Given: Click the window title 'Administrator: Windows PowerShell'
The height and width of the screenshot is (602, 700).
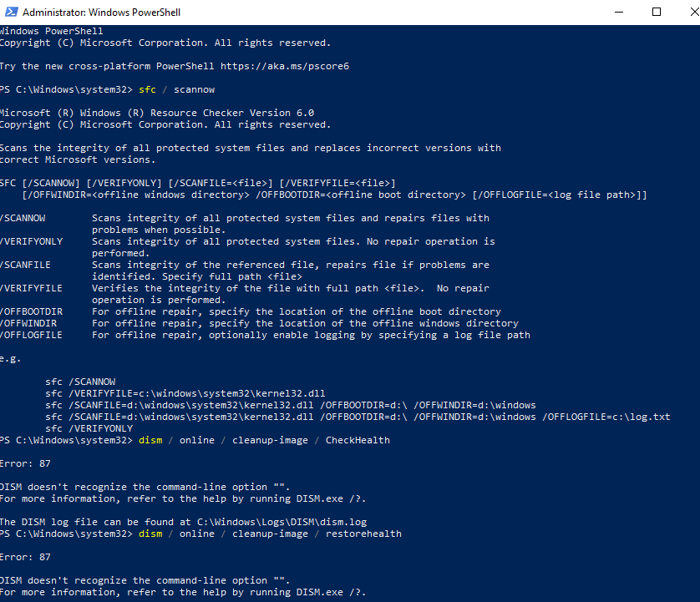Looking at the screenshot, I should [101, 13].
